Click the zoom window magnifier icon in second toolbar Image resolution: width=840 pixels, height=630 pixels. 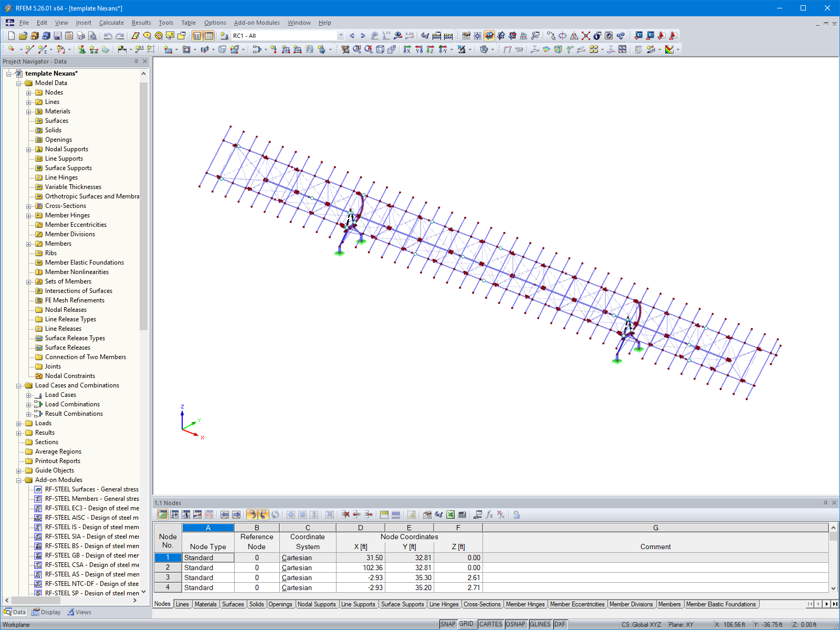click(x=357, y=49)
